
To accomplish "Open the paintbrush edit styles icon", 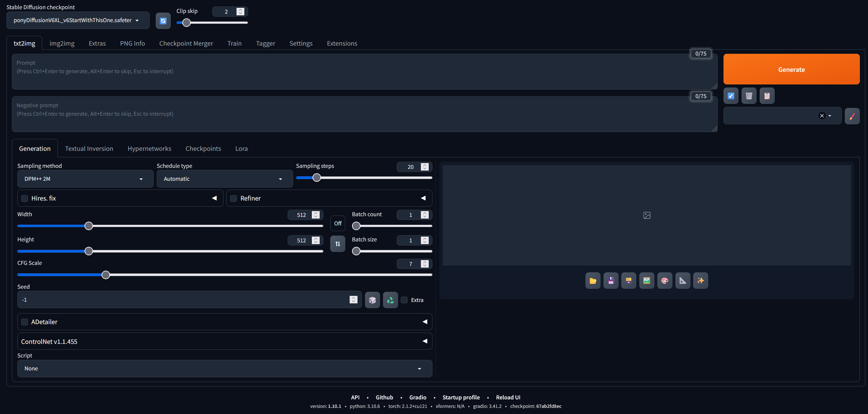I will [852, 116].
